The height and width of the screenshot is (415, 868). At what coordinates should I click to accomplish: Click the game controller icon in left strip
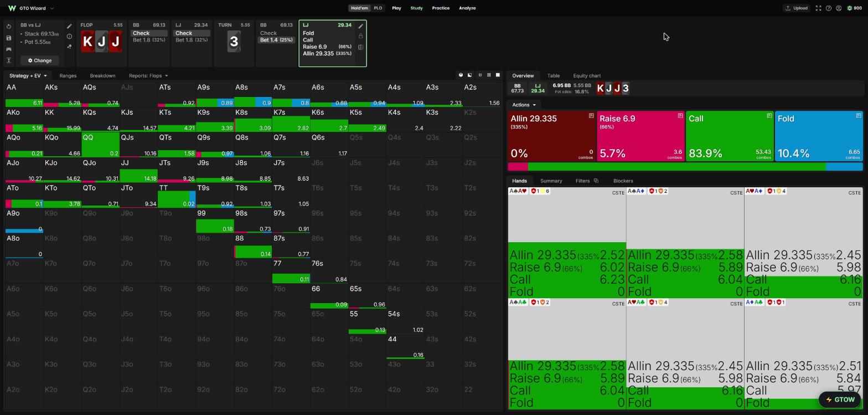(x=9, y=49)
